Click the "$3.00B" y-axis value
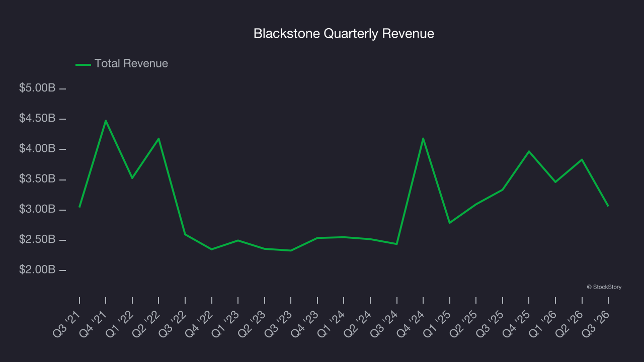 click(x=37, y=209)
